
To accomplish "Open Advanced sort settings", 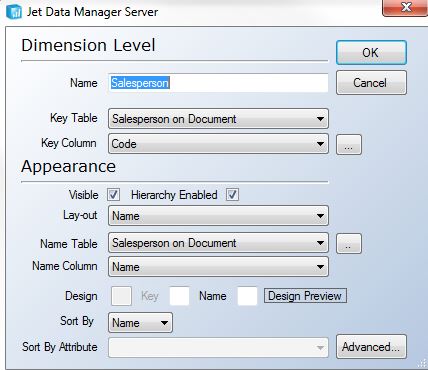I will (371, 347).
